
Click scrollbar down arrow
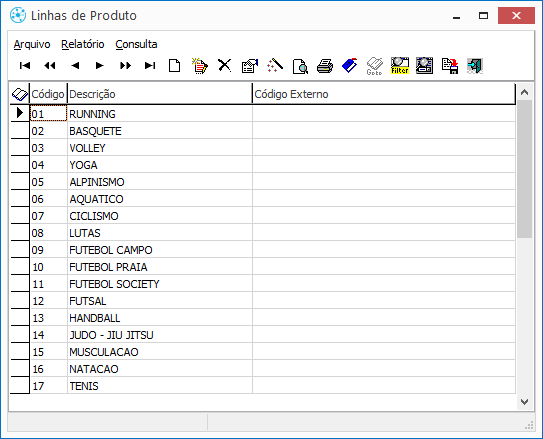pyautogui.click(x=524, y=402)
